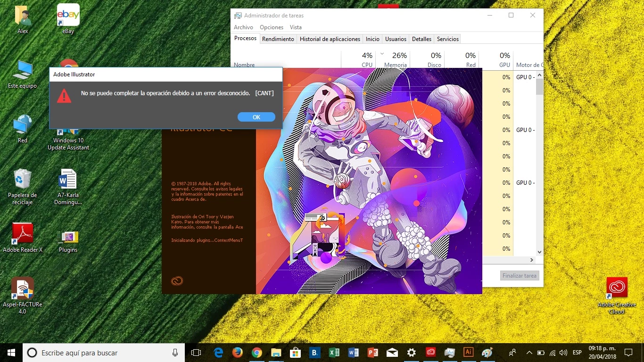Select the Papelera de reciclaje icon

click(23, 187)
